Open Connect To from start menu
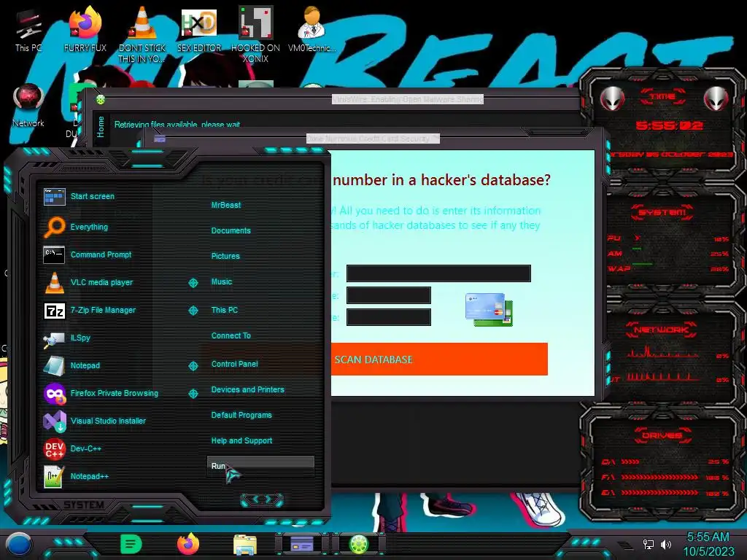 pyautogui.click(x=231, y=335)
